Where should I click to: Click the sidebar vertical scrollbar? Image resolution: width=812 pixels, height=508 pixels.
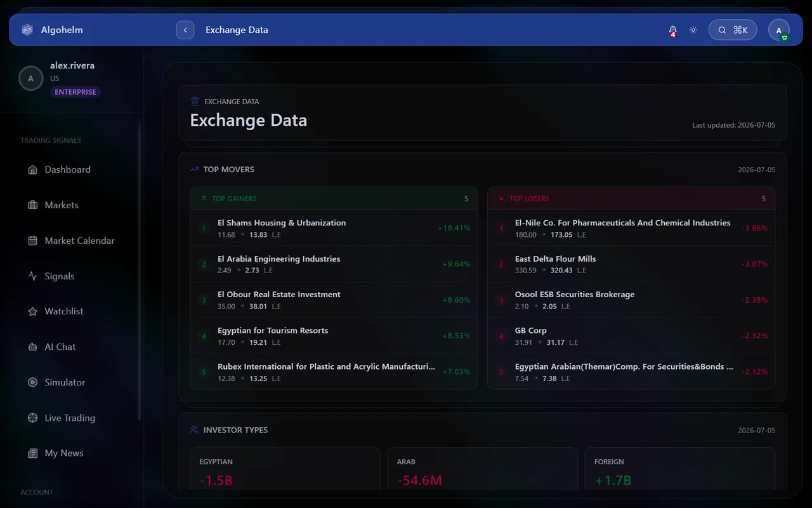(140, 270)
